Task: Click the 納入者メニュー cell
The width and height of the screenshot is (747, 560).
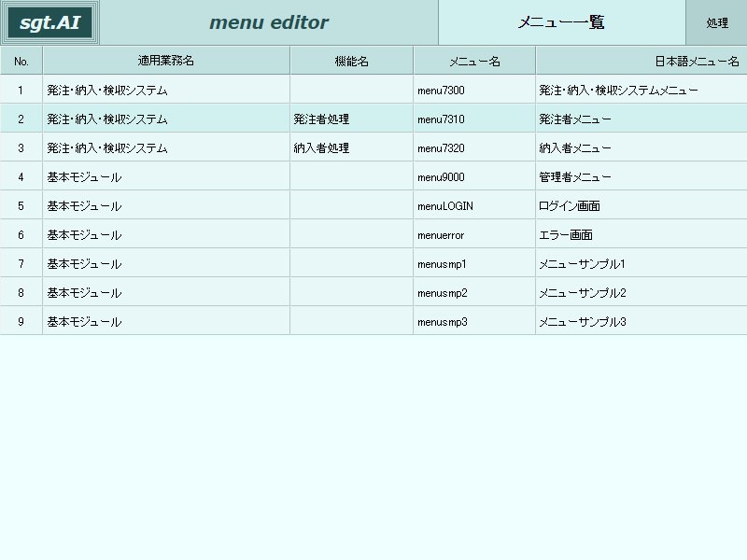Action: (641, 148)
